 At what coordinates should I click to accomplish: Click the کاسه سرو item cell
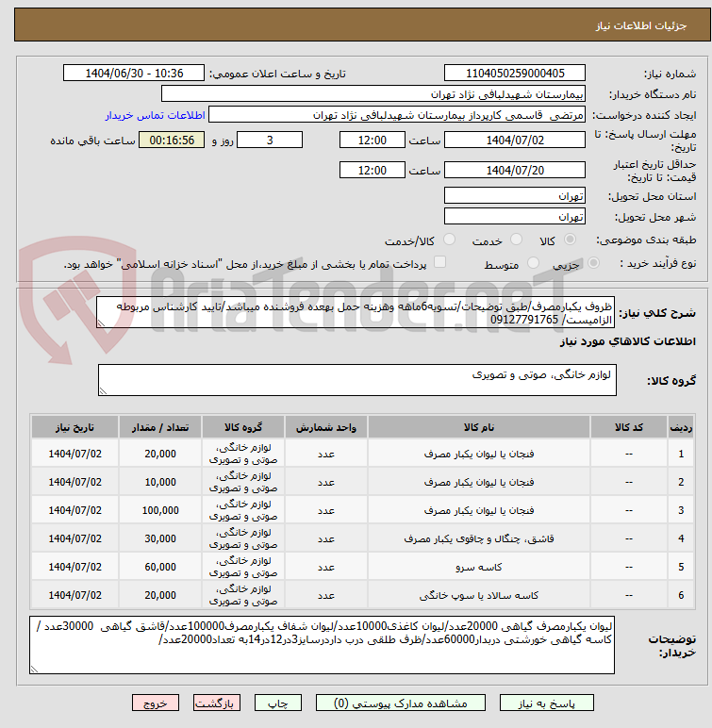pyautogui.click(x=479, y=567)
